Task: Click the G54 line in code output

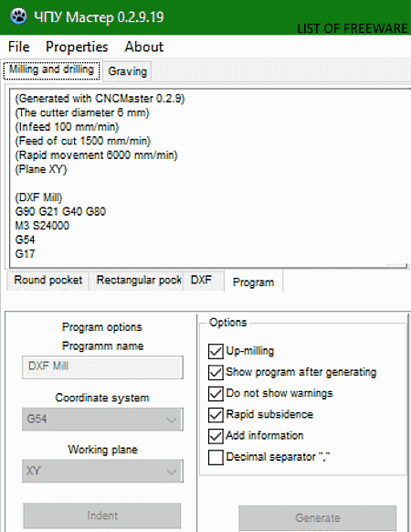Action: coord(25,239)
